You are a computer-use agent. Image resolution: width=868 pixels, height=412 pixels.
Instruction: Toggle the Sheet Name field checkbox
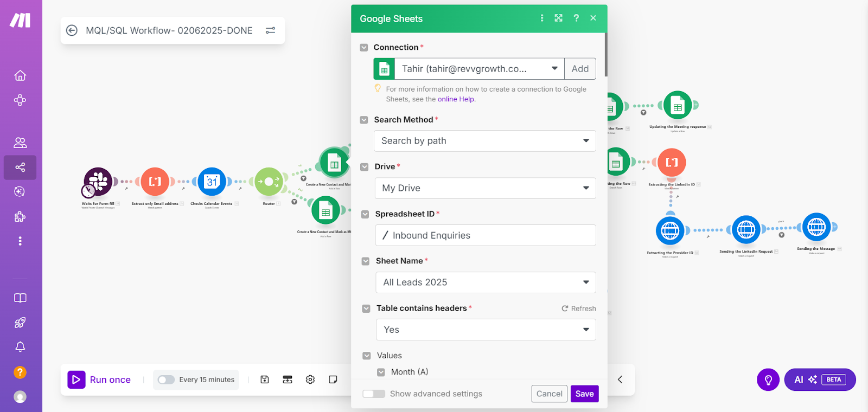click(366, 261)
